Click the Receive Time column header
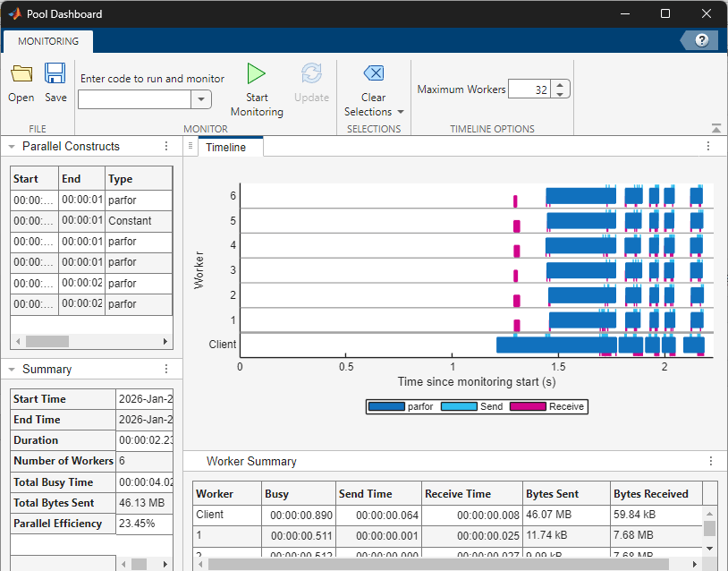 point(472,494)
